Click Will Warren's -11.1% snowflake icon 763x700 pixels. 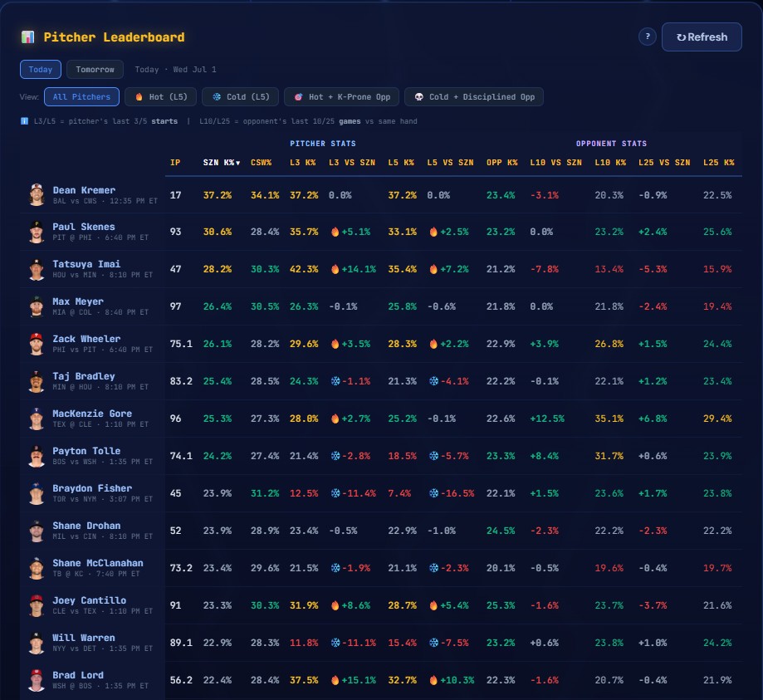coord(335,643)
